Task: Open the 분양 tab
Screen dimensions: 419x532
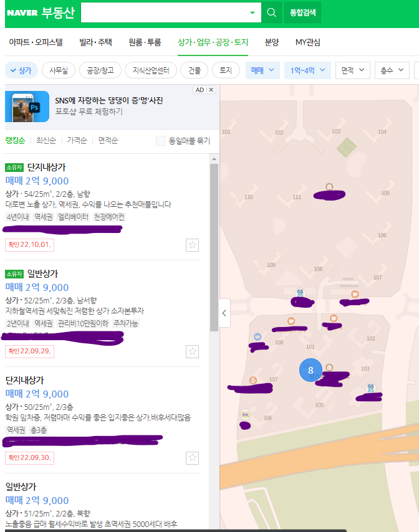Action: pyautogui.click(x=272, y=42)
